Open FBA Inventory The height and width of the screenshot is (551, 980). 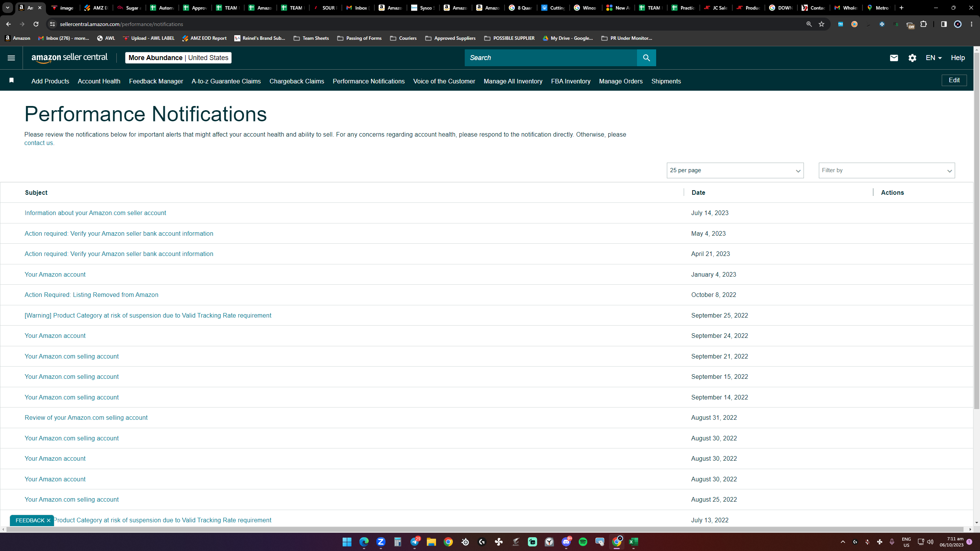click(571, 81)
